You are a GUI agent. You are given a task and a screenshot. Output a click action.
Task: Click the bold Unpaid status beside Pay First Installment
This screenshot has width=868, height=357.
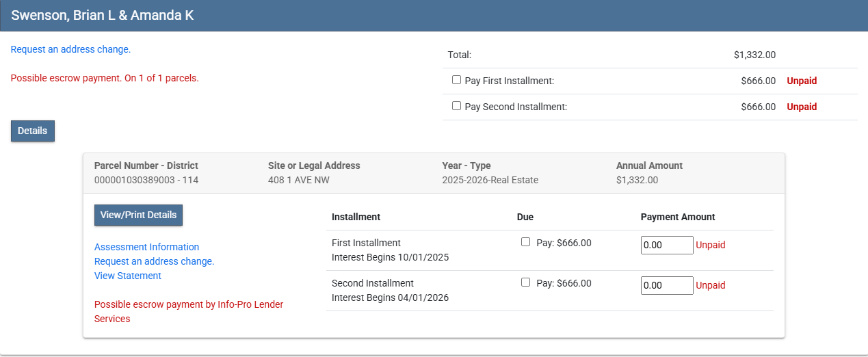tap(802, 81)
